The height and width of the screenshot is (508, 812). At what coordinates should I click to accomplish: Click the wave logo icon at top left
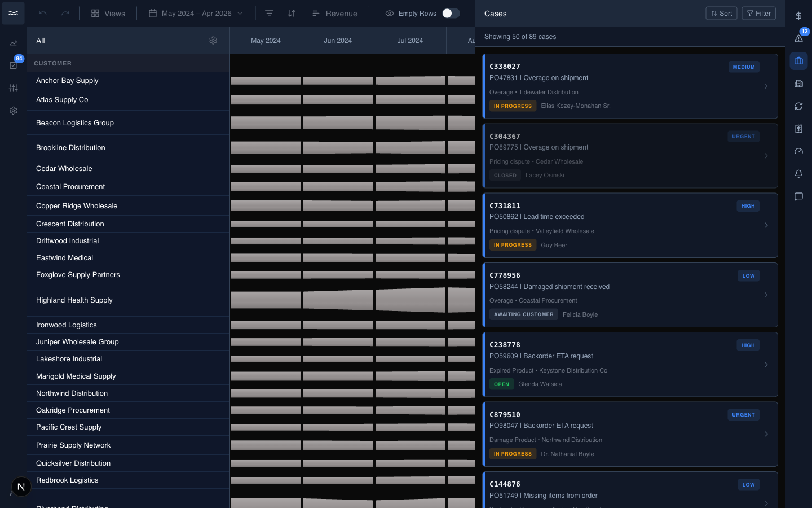(x=13, y=13)
